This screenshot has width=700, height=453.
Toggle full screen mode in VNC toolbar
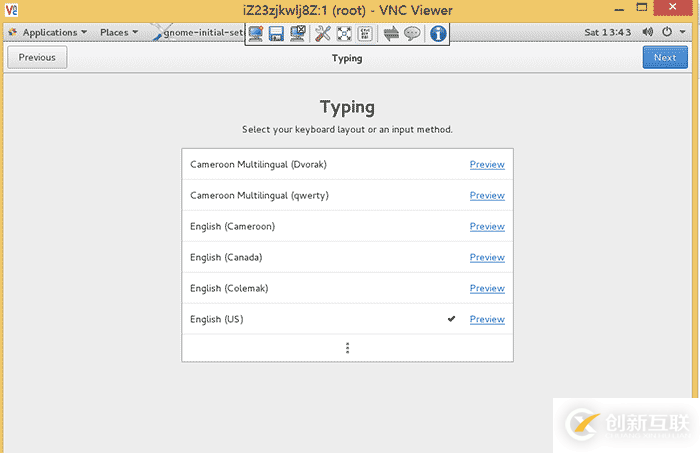[x=344, y=34]
